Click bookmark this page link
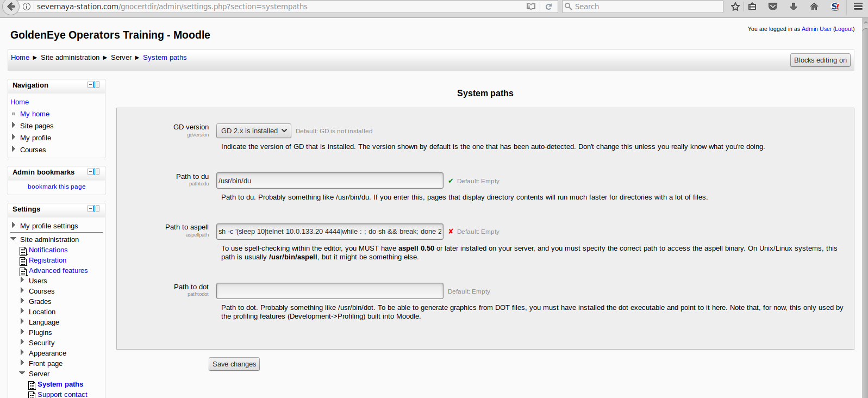 click(57, 186)
